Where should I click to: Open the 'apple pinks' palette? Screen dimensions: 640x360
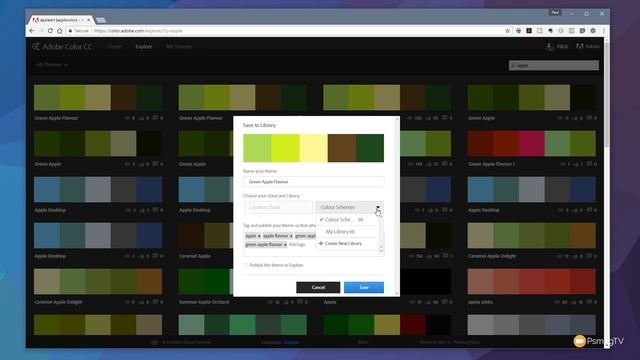[x=531, y=281]
